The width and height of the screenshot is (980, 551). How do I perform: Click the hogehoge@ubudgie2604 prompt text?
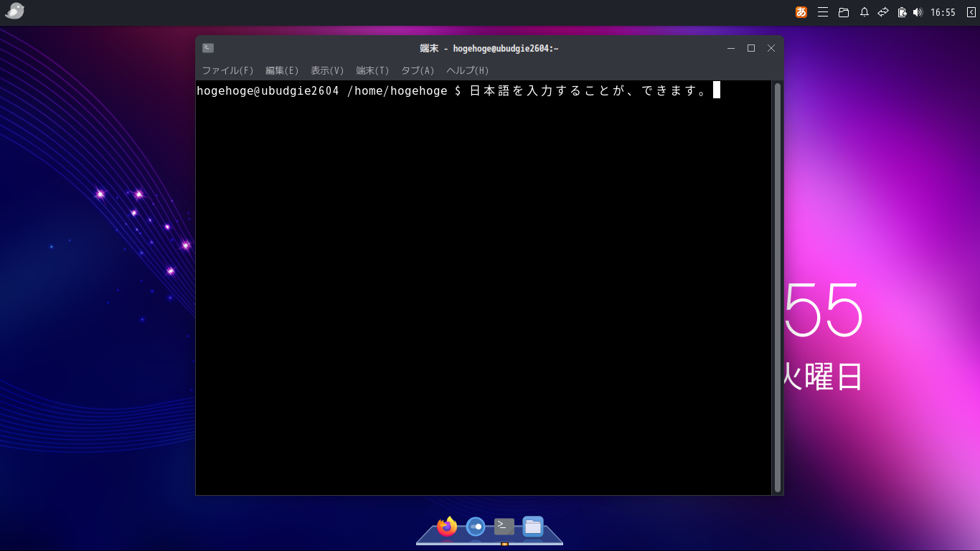point(268,91)
